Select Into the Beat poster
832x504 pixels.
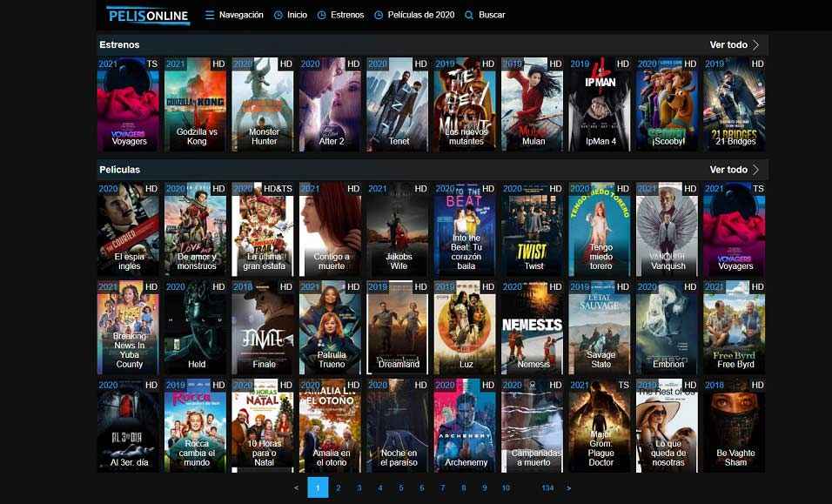[x=466, y=229]
